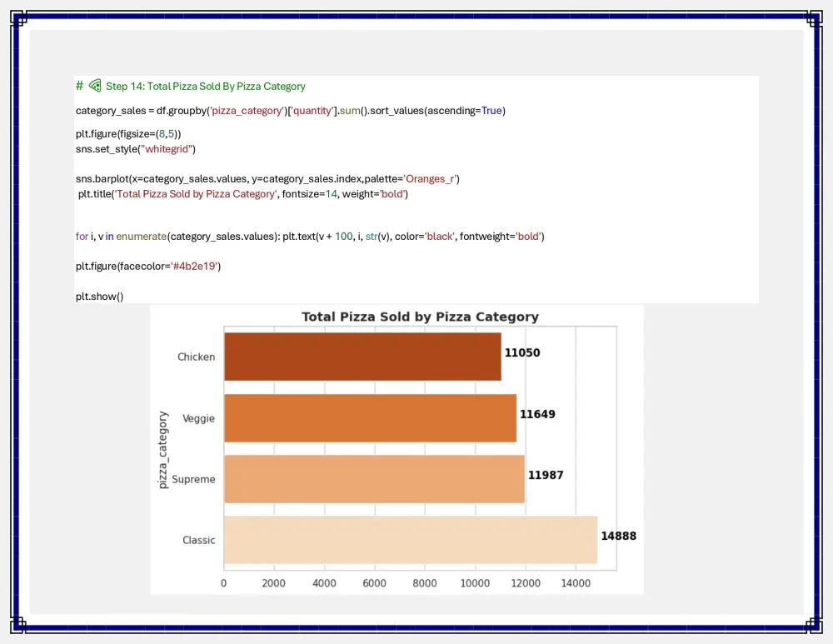The width and height of the screenshot is (833, 644).
Task: Click the plt.show() line
Action: (99, 296)
